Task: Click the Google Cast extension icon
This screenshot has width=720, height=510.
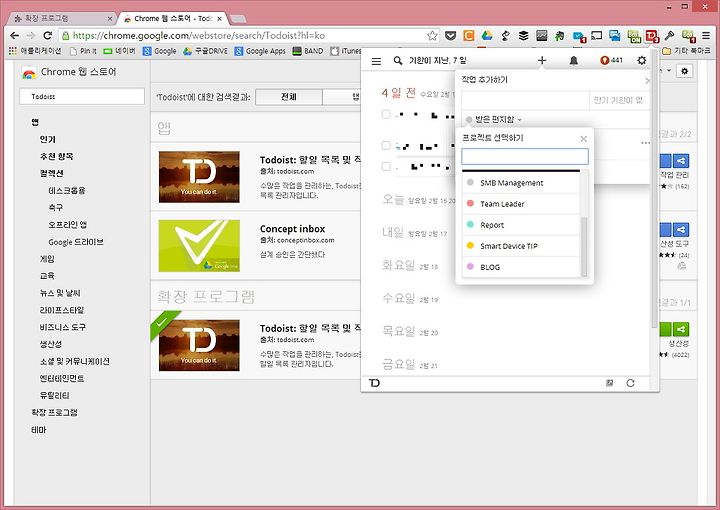Action: click(596, 35)
